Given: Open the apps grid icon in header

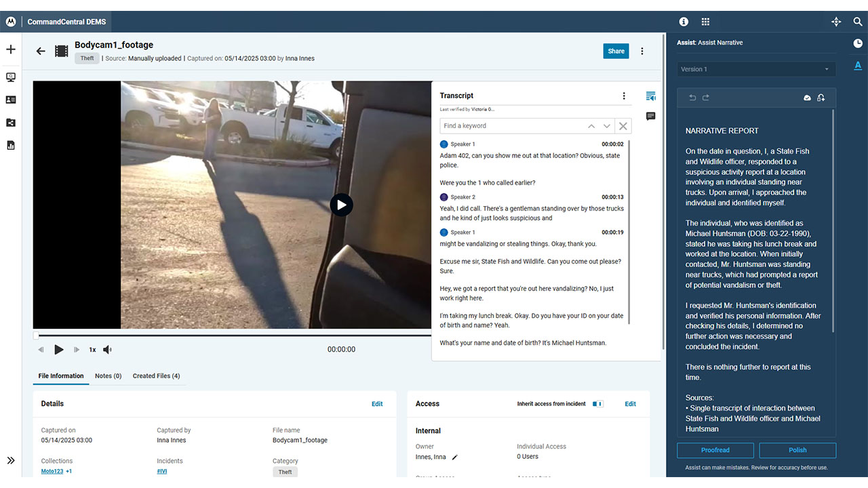Looking at the screenshot, I should coord(705,22).
